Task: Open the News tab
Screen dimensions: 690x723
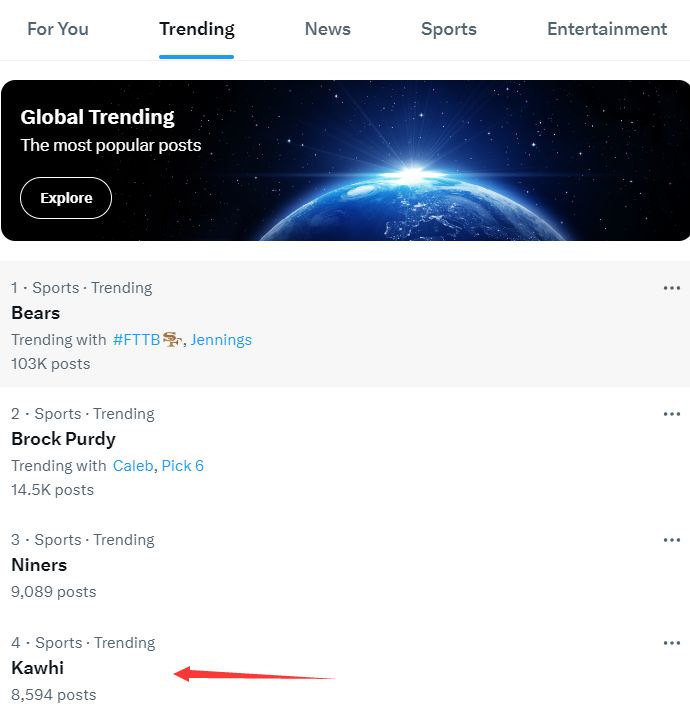Action: (x=328, y=29)
